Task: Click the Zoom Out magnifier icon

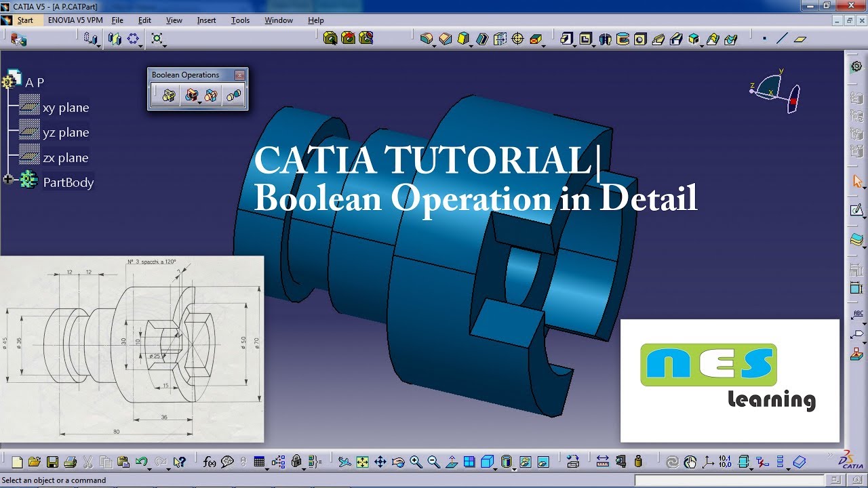Action: click(x=433, y=462)
